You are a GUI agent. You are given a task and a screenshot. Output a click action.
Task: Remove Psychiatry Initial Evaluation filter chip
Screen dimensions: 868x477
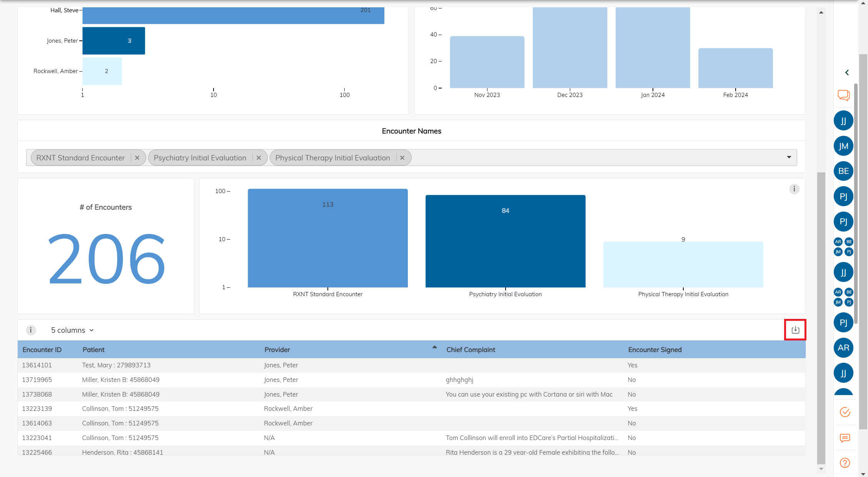click(x=259, y=158)
